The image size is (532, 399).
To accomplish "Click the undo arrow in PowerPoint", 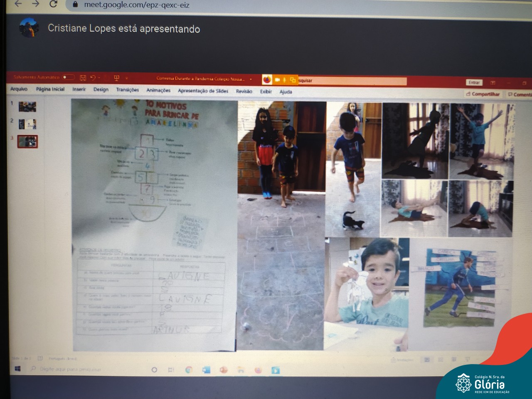I will coord(93,78).
